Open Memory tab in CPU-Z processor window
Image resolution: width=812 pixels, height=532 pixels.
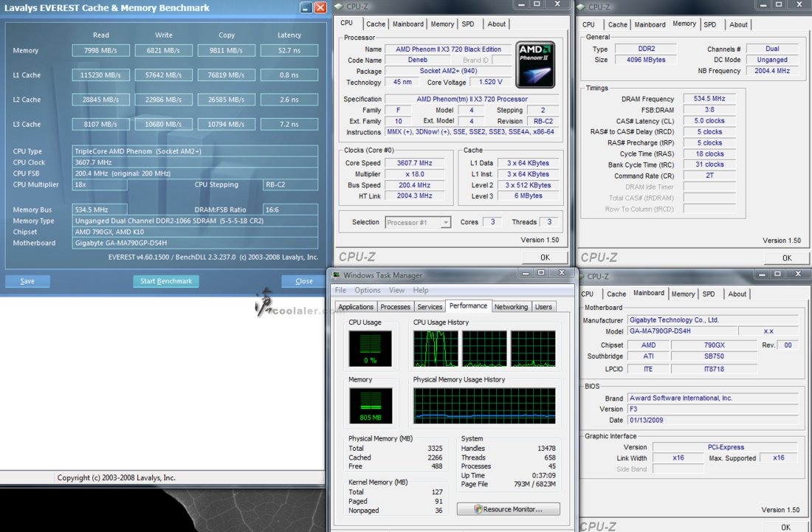coord(442,24)
